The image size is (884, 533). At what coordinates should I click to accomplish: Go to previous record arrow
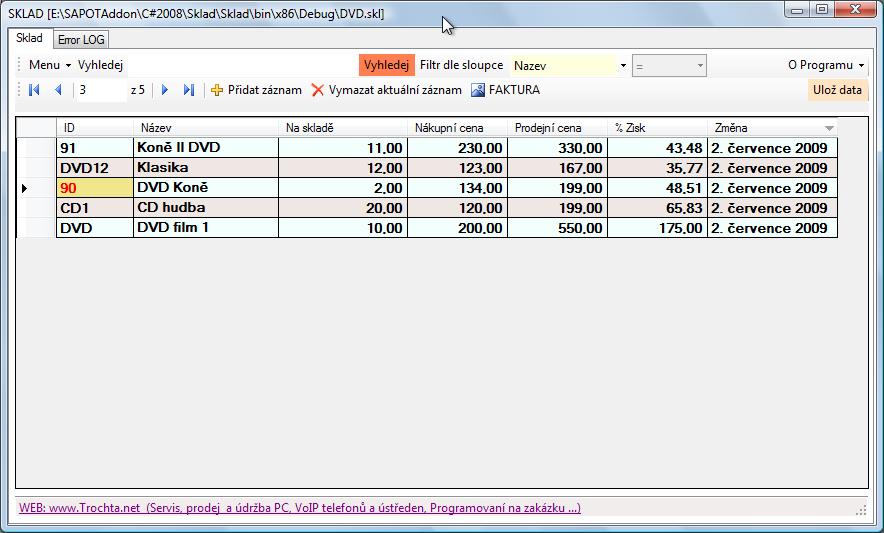(x=58, y=90)
